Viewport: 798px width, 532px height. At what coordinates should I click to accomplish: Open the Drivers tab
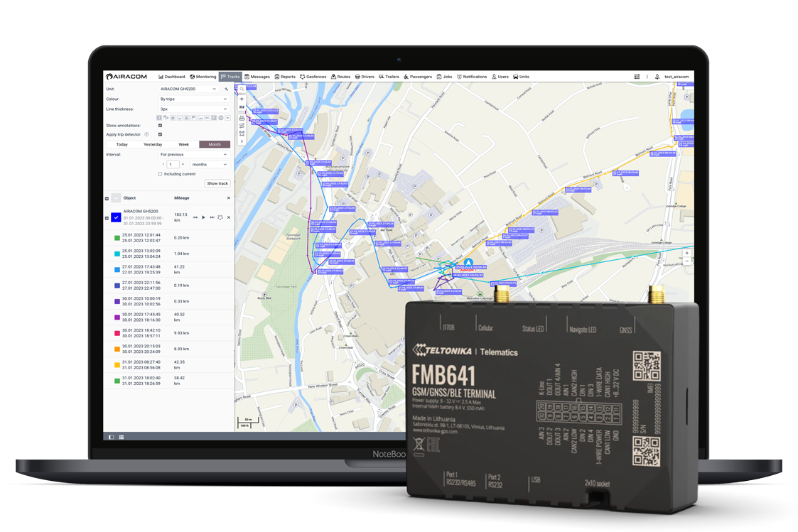[x=365, y=77]
